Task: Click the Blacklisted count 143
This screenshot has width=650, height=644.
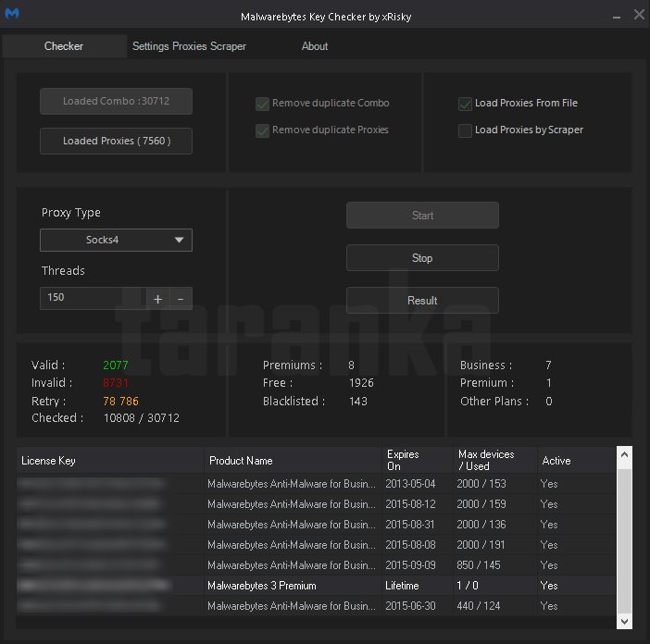Action: click(357, 401)
